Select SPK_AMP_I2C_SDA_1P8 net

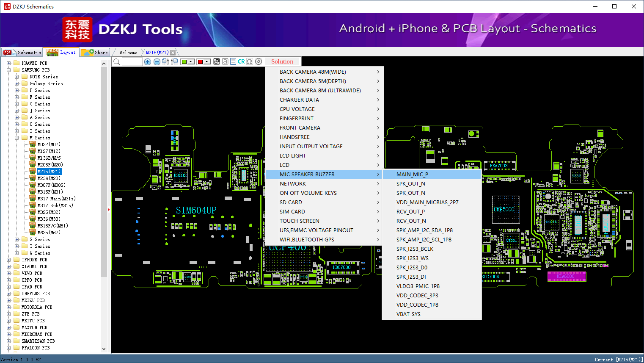click(x=432, y=230)
